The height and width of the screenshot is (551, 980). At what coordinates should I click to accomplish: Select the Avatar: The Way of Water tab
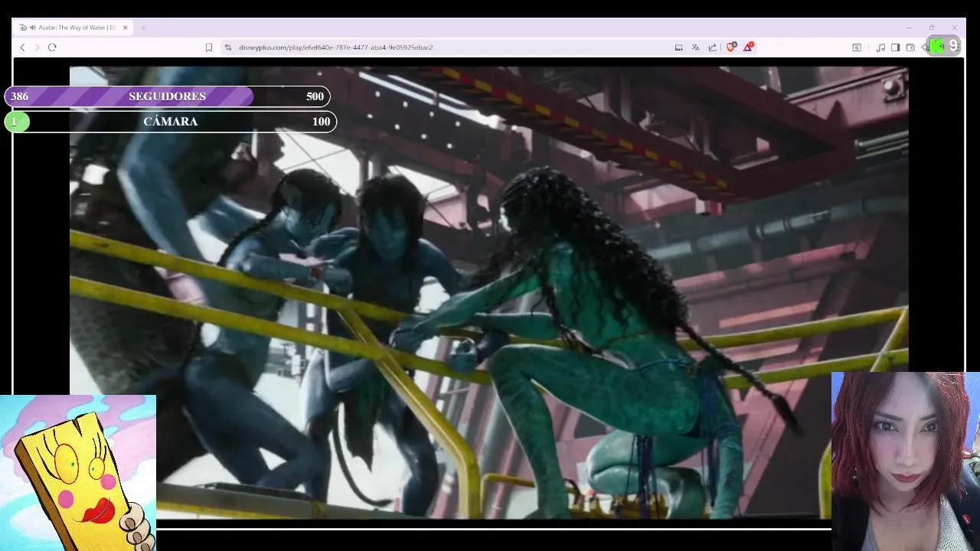74,28
